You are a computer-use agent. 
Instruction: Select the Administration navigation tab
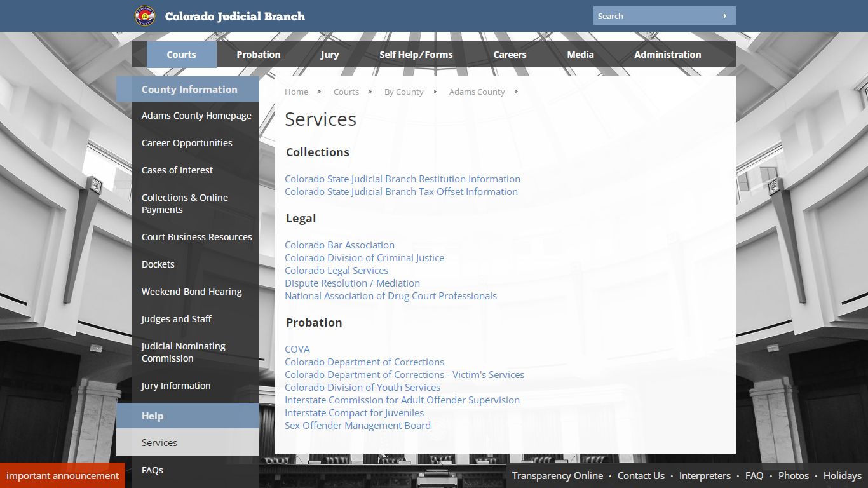pos(668,55)
